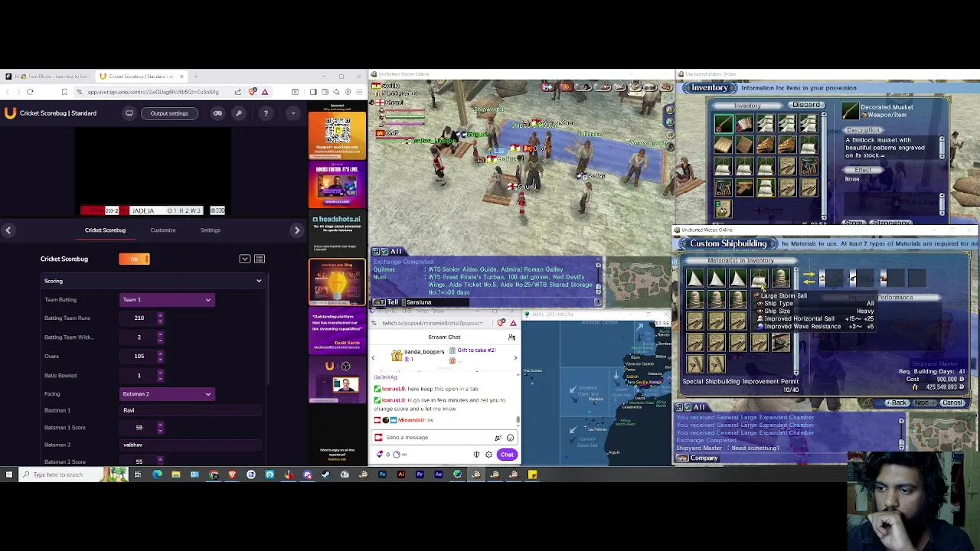The height and width of the screenshot is (551, 980).
Task: Click the list view icon beside Cricket Scorebug
Action: [x=260, y=259]
